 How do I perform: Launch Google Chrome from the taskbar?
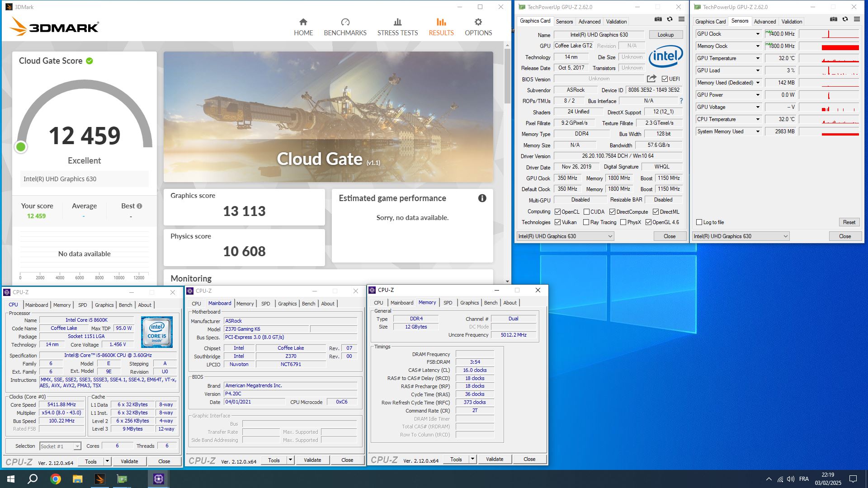(56, 479)
